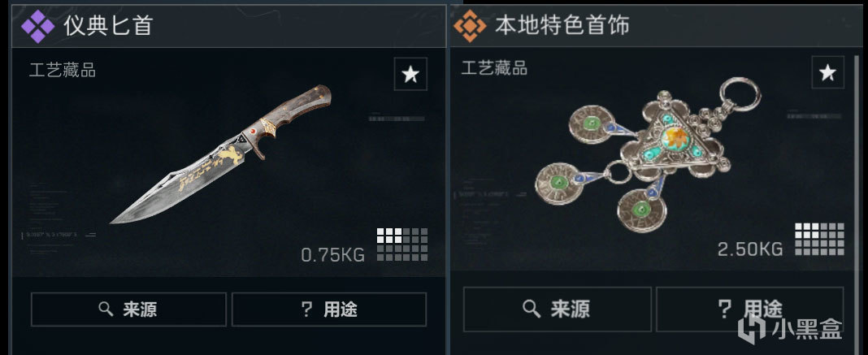The image size is (868, 355).
Task: Click the silver jewelry item image
Action: tap(647, 154)
